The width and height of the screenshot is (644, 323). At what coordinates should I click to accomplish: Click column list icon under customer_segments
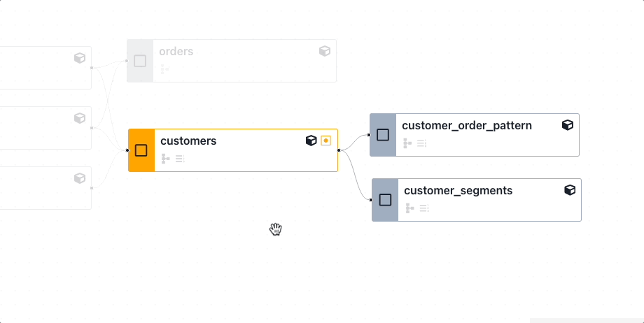point(423,208)
